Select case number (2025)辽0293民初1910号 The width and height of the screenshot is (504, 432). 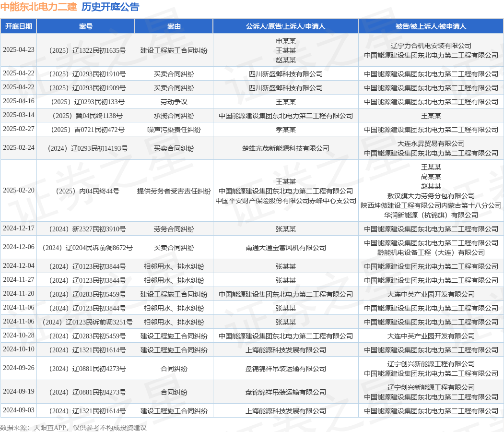(87, 74)
